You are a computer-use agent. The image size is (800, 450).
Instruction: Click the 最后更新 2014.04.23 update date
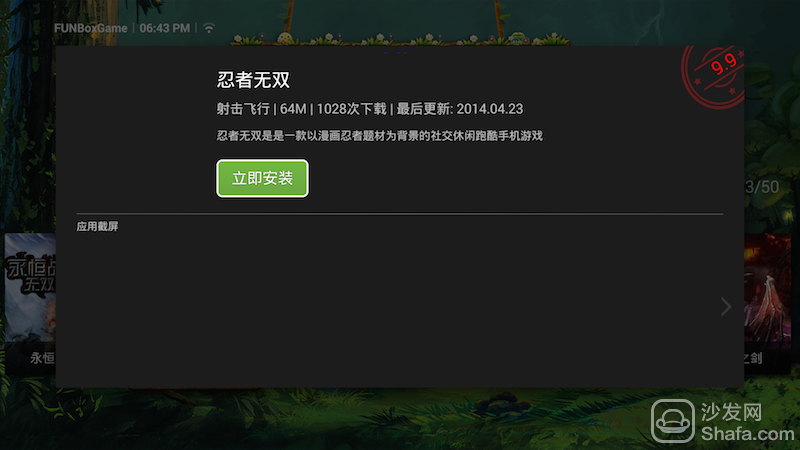[460, 109]
